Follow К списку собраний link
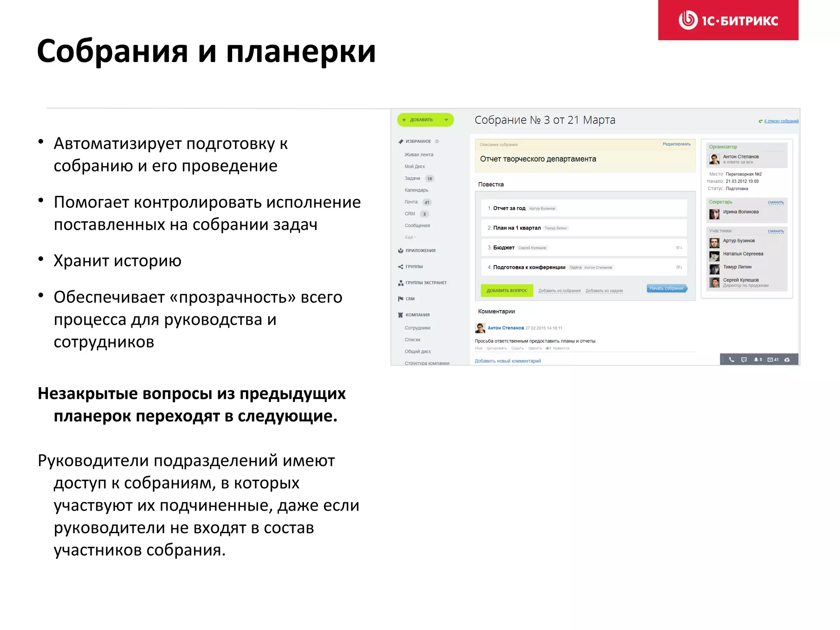This screenshot has height=630, width=840. pyautogui.click(x=781, y=121)
